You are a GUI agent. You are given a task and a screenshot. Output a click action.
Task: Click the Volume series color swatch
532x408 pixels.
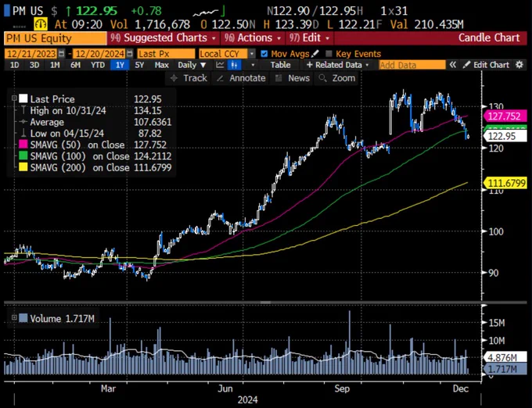click(x=23, y=318)
